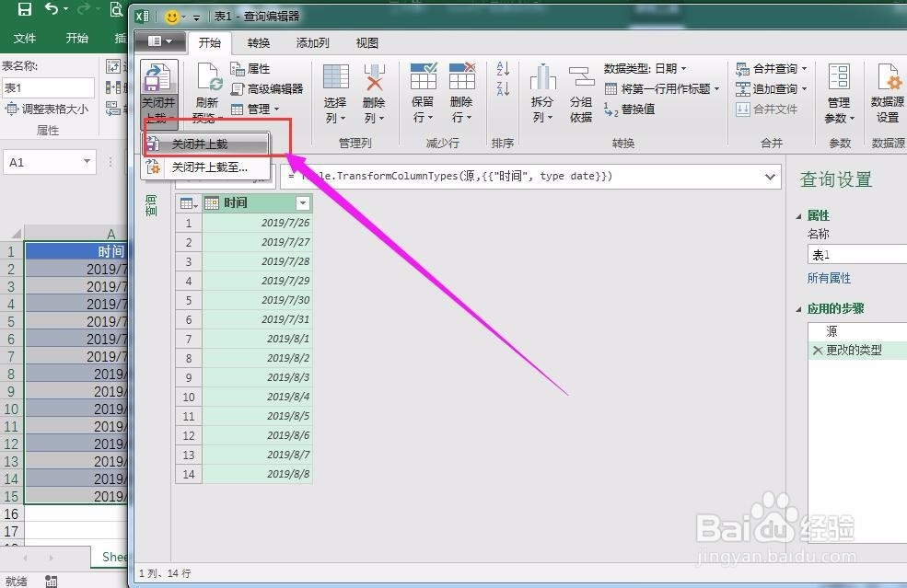Click Excel select-all corner
The image size is (907, 588).
coord(15,234)
